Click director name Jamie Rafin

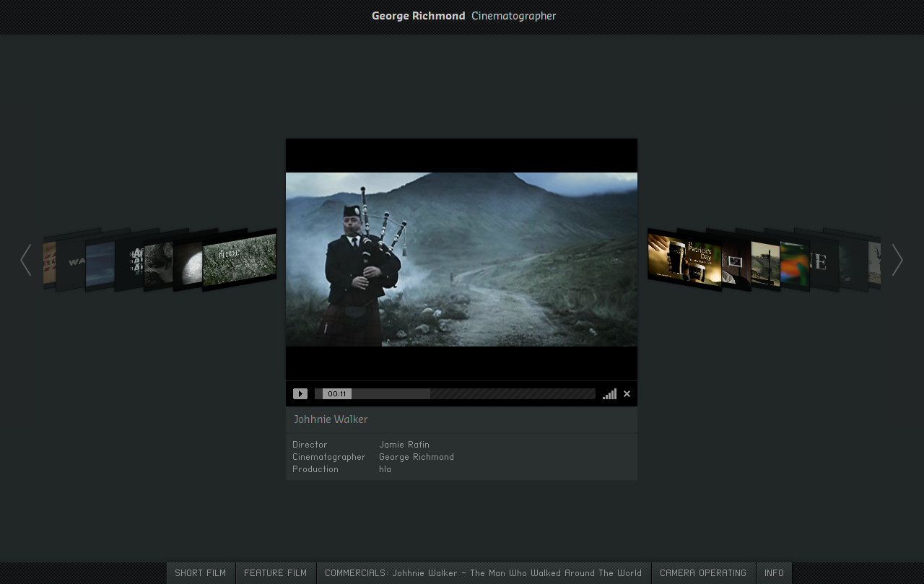tap(404, 445)
